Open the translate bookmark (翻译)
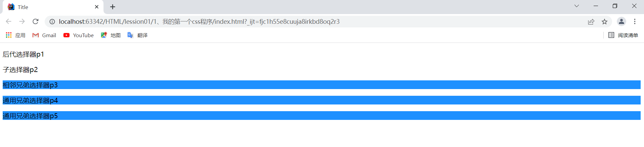The height and width of the screenshot is (147, 644). pos(137,35)
